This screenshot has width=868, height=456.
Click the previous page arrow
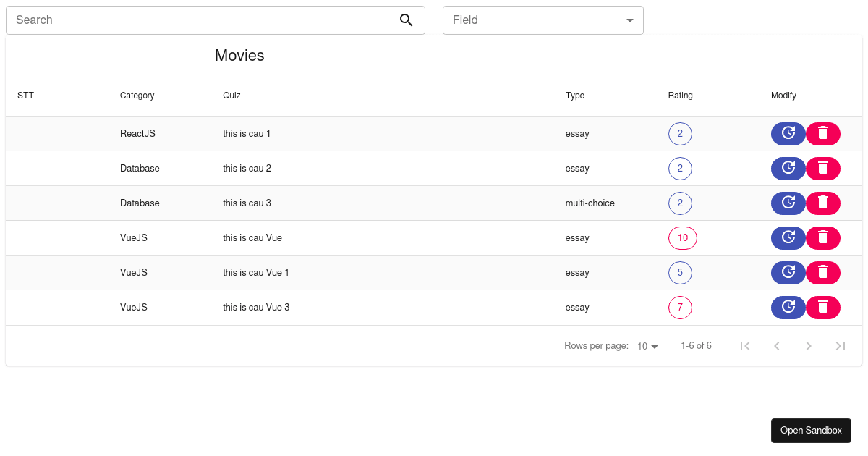777,345
